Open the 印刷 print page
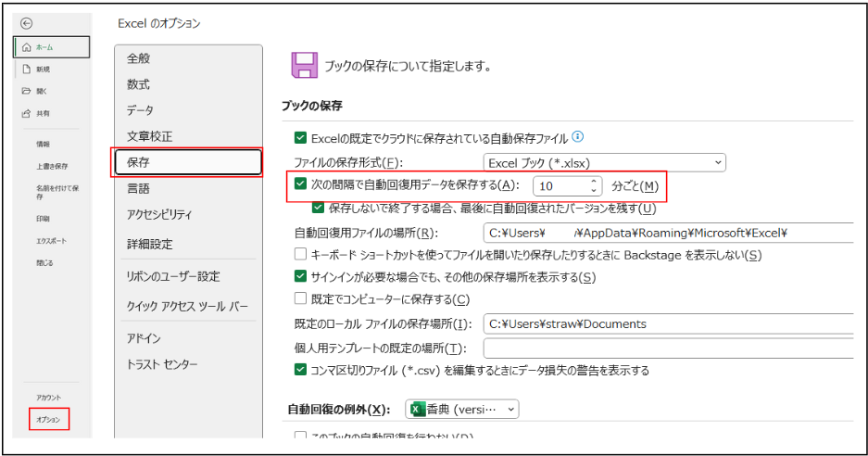This screenshot has height=456, width=868. tap(44, 219)
